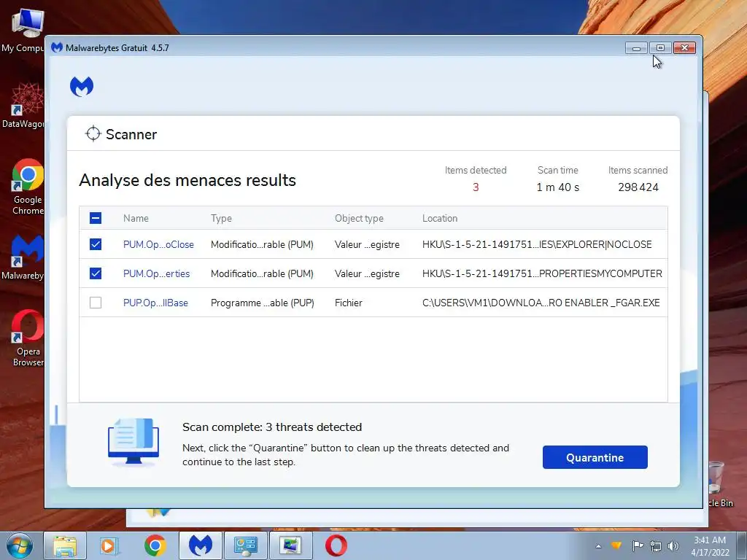Open File Explorer from taskbar
This screenshot has height=560, width=747.
point(65,545)
